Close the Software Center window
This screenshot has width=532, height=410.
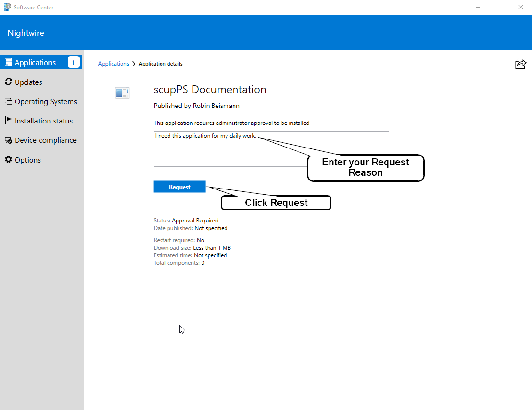[x=520, y=7]
